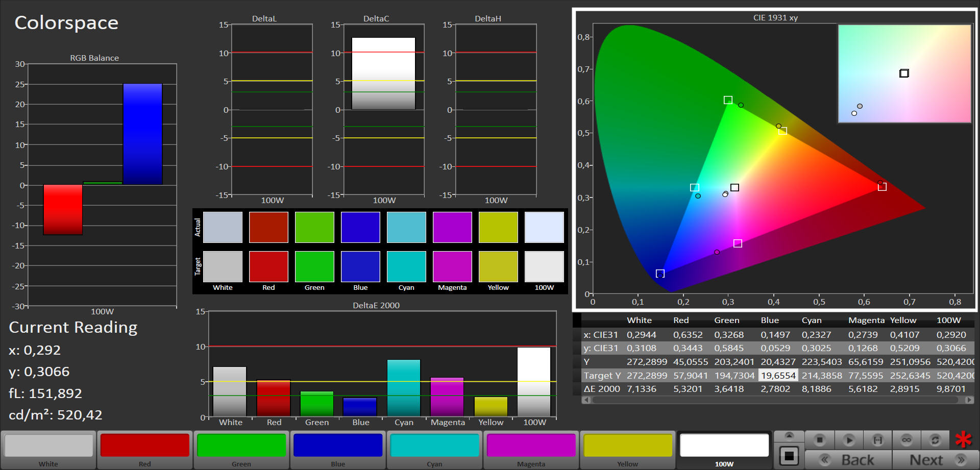
Task: Click the red asterisk icon
Action: [x=963, y=440]
